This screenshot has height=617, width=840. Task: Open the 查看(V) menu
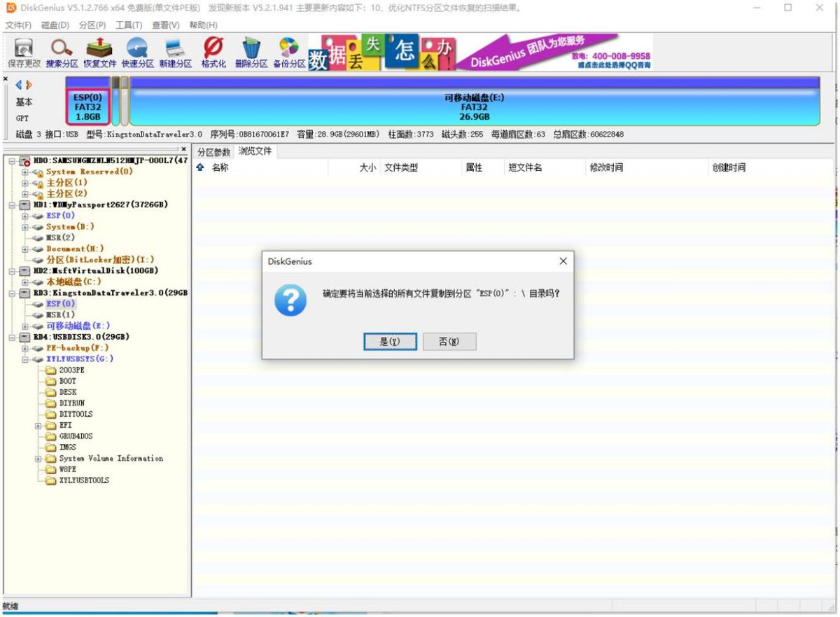166,25
